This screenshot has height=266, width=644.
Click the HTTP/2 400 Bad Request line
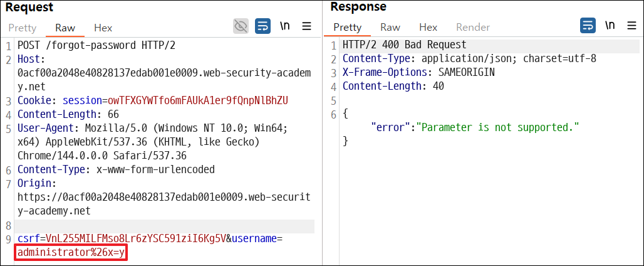pyautogui.click(x=405, y=45)
